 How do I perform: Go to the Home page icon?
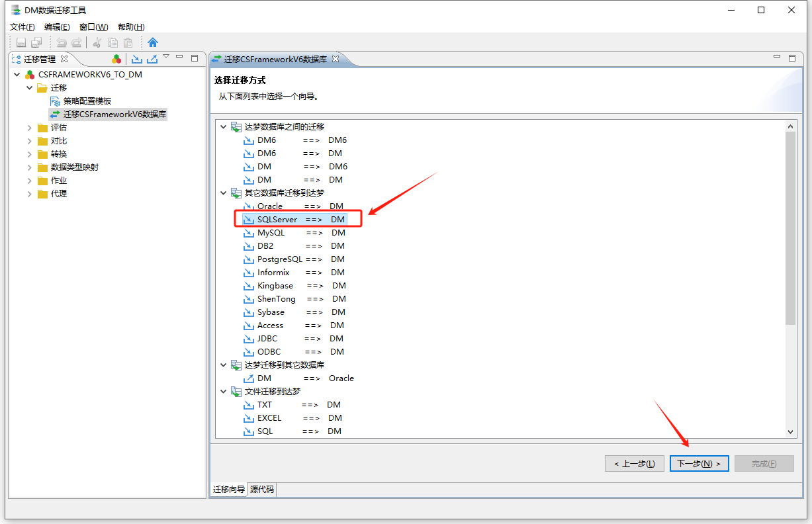point(153,42)
